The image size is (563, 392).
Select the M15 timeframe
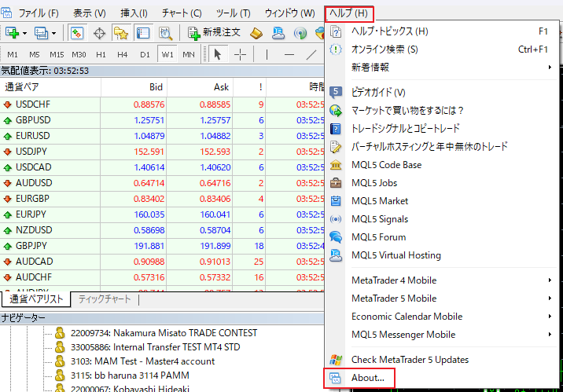click(57, 54)
